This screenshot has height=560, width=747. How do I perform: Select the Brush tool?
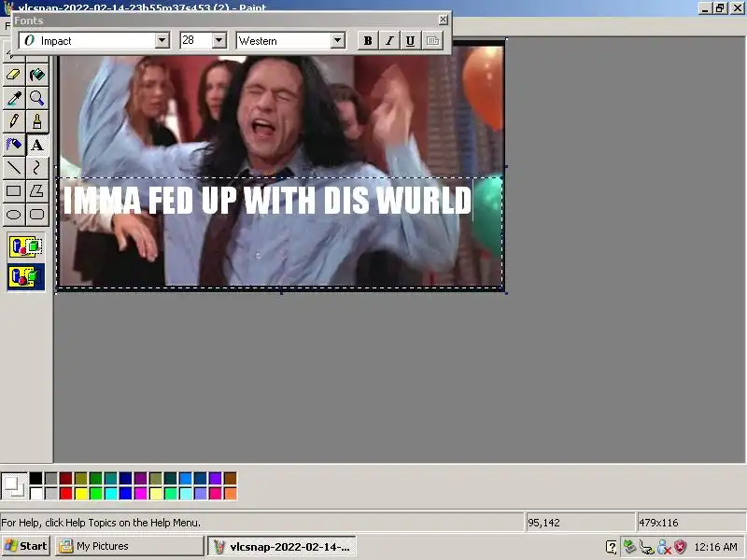tap(37, 121)
